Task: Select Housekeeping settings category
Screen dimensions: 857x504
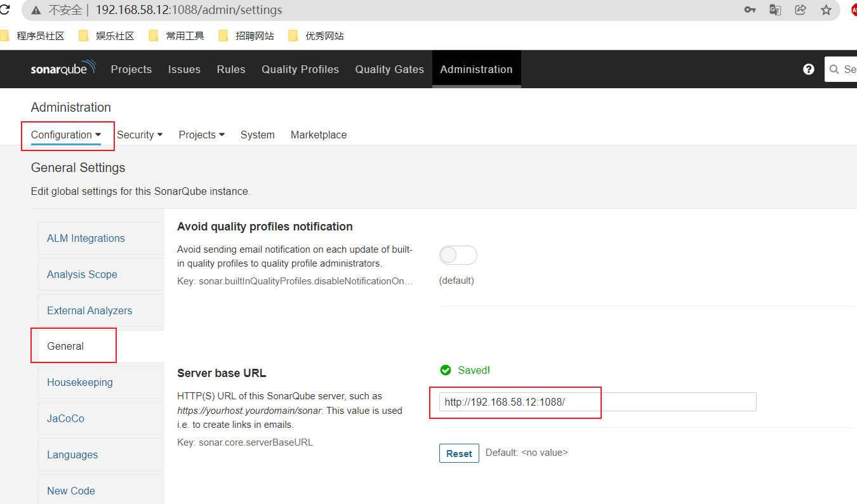Action: [101, 382]
